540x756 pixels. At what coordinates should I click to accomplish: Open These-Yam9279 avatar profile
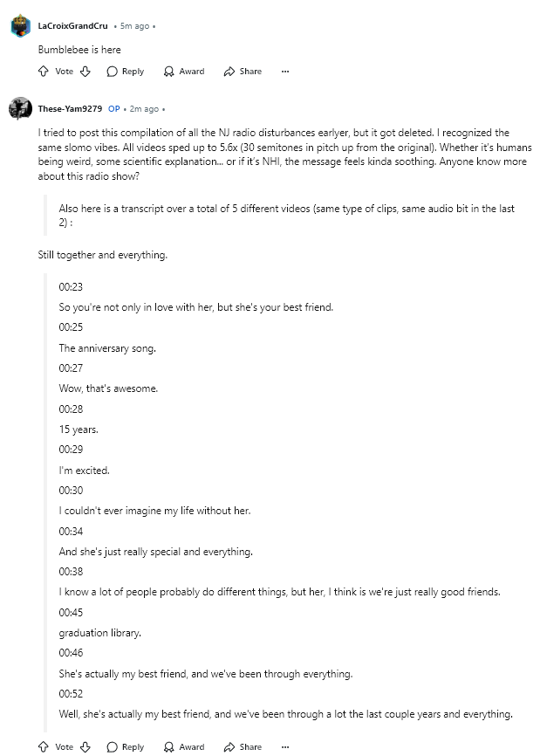point(20,108)
